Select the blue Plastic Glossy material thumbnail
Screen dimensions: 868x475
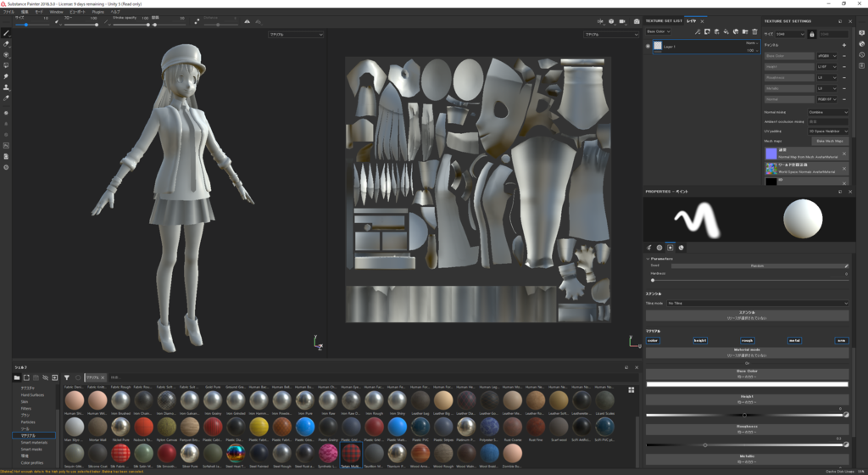coord(305,427)
